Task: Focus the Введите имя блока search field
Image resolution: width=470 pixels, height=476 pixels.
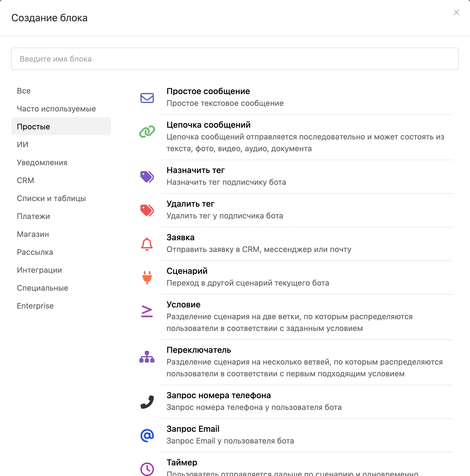Action: click(x=235, y=59)
